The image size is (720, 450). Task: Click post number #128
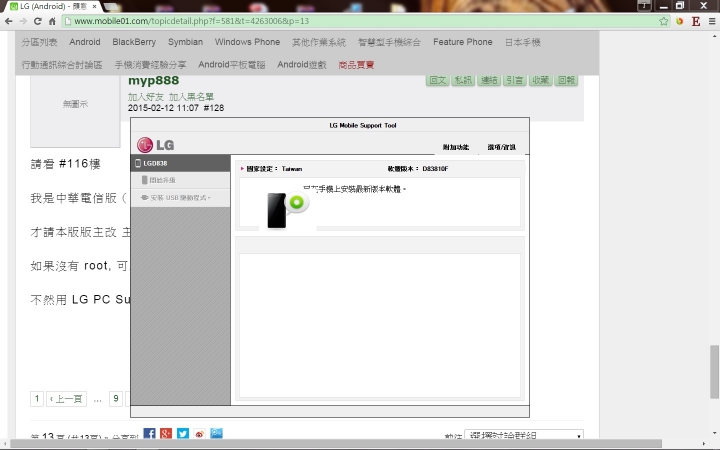(x=214, y=108)
